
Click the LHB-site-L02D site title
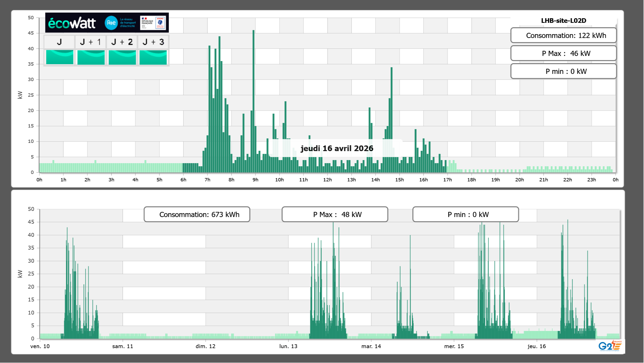tap(563, 21)
